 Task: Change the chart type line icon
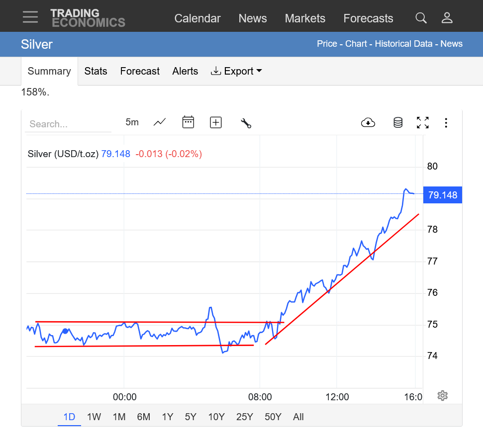click(x=160, y=122)
